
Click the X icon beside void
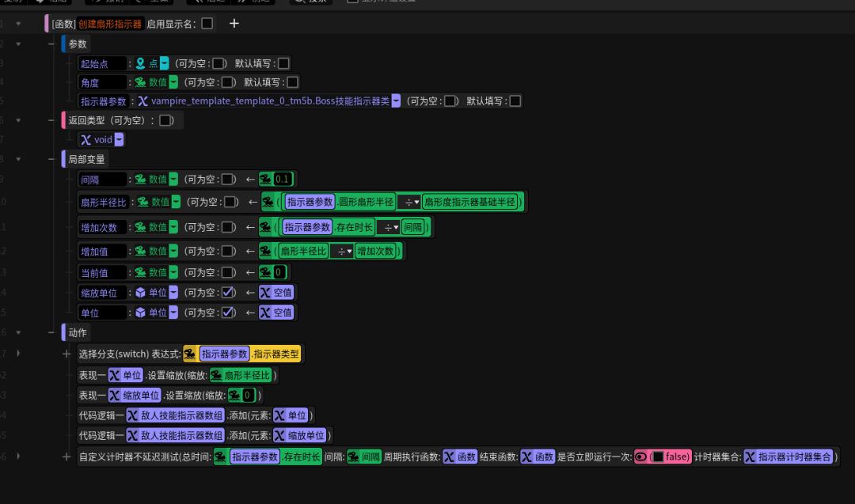point(86,139)
